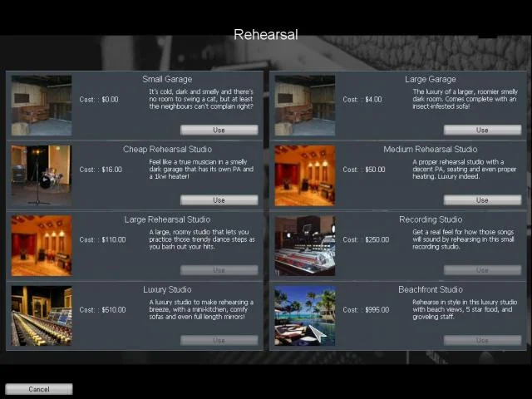This screenshot has width=532, height=399.
Task: Select the Medium Rehearsal Studio picture
Action: coord(304,175)
